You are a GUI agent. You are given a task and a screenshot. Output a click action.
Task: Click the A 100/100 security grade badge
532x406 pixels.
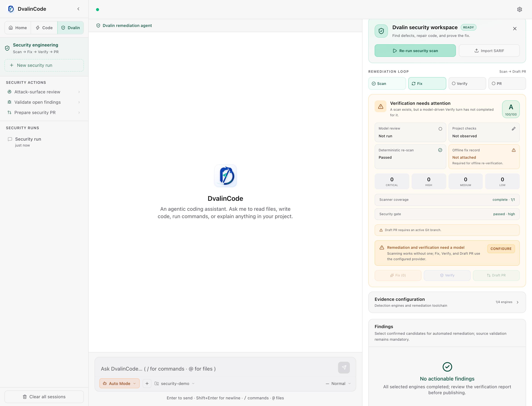(511, 109)
